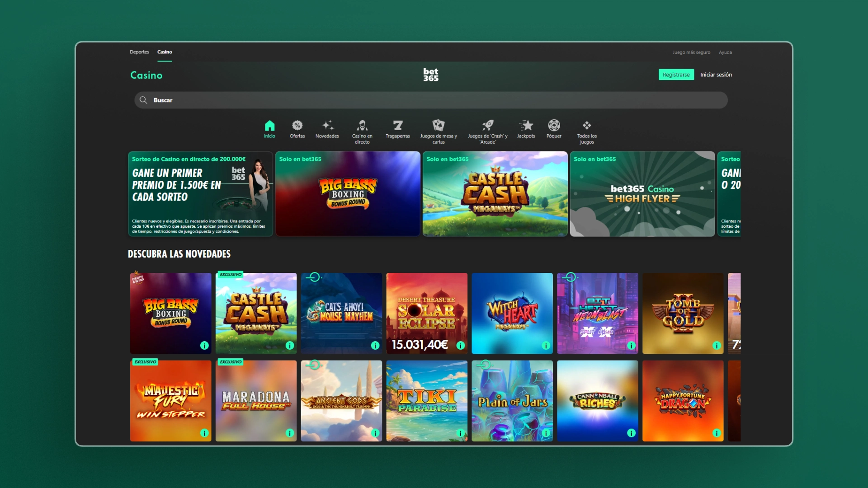The width and height of the screenshot is (868, 488).
Task: Open Juego más seguro link
Action: tap(691, 52)
